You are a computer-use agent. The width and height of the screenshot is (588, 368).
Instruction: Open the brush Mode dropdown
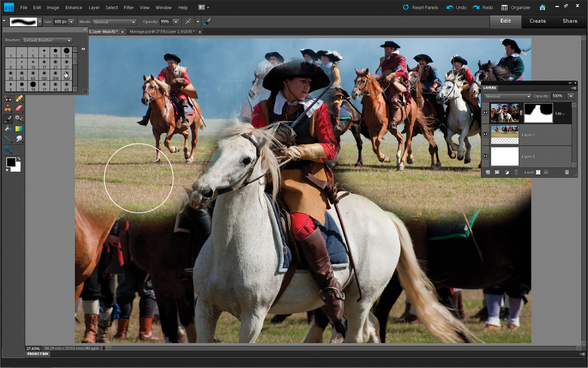(114, 22)
